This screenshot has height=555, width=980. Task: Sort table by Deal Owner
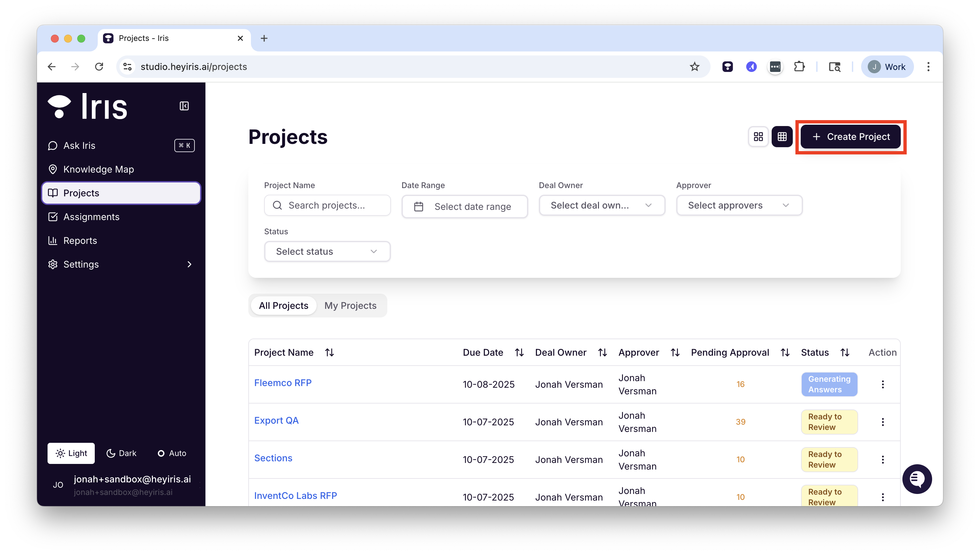coord(602,353)
